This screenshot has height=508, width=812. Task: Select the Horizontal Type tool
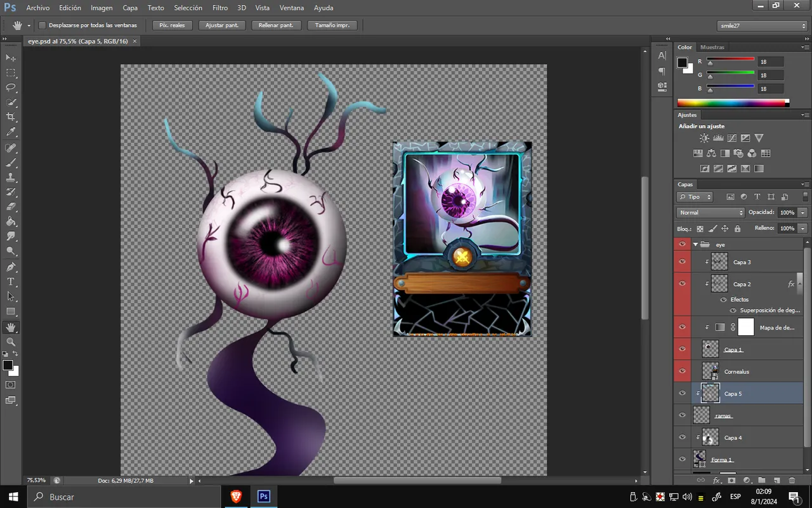[x=11, y=281]
